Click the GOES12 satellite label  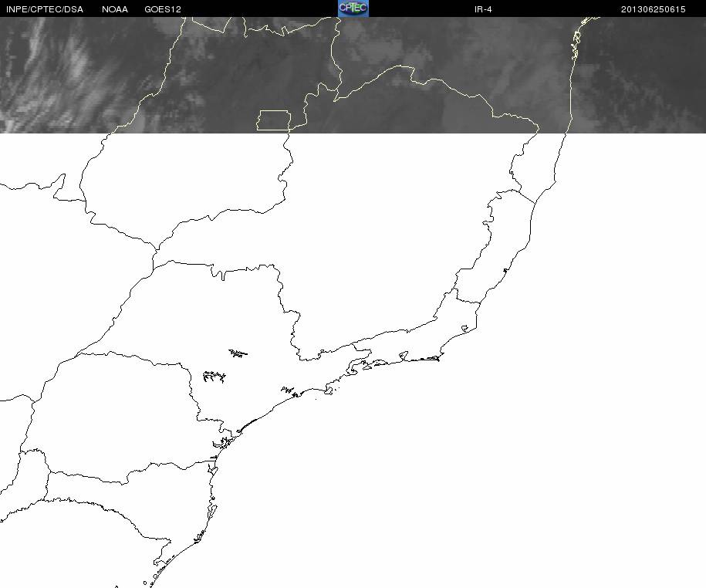[x=163, y=9]
